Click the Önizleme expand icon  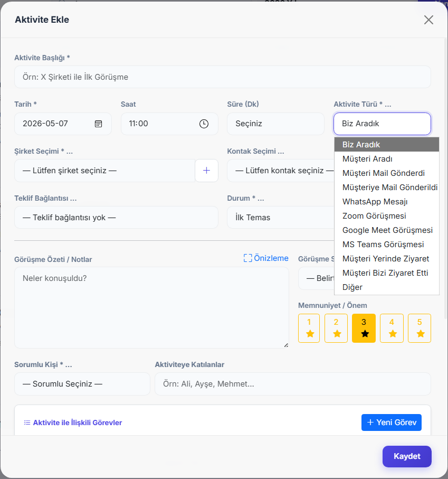tap(248, 258)
